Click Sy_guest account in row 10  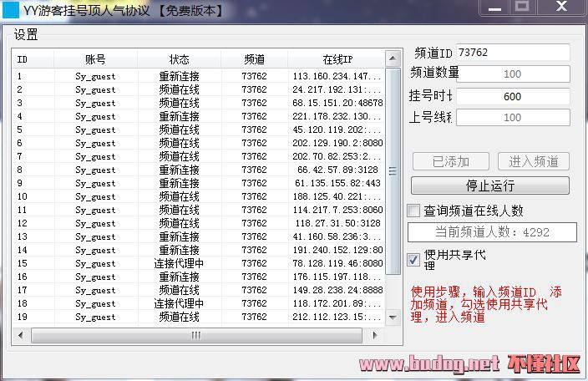95,197
